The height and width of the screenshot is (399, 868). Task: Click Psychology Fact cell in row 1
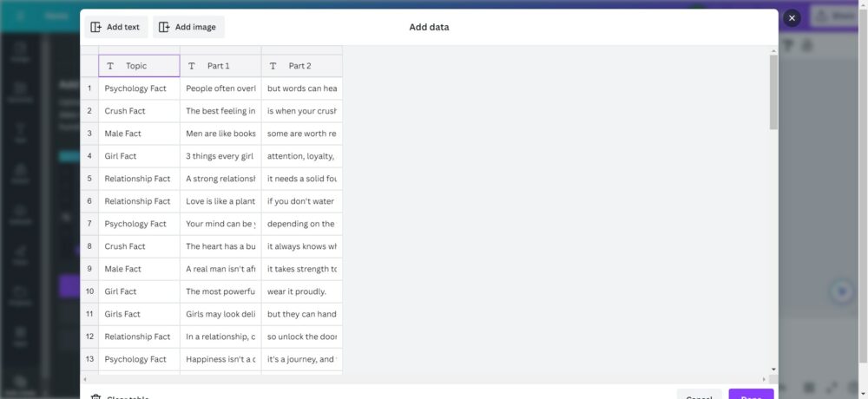coord(139,88)
